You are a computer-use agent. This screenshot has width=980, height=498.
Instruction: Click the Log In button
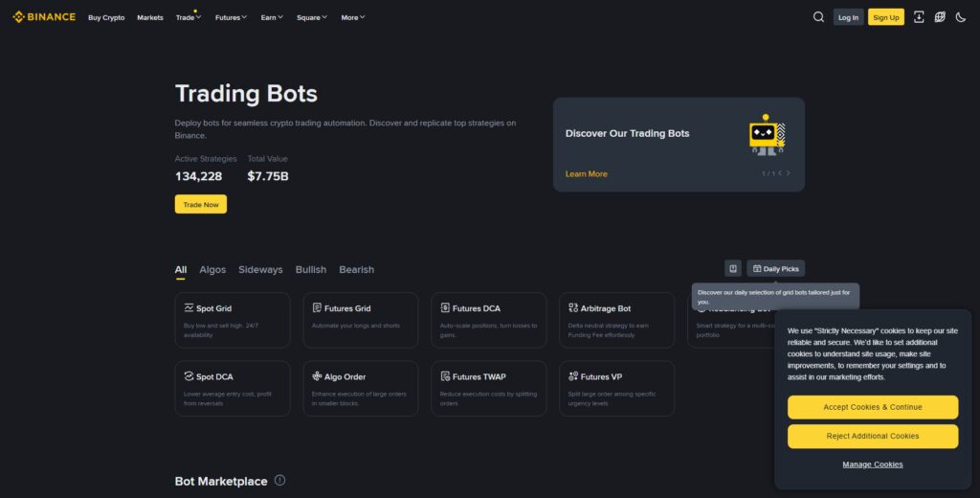tap(848, 17)
